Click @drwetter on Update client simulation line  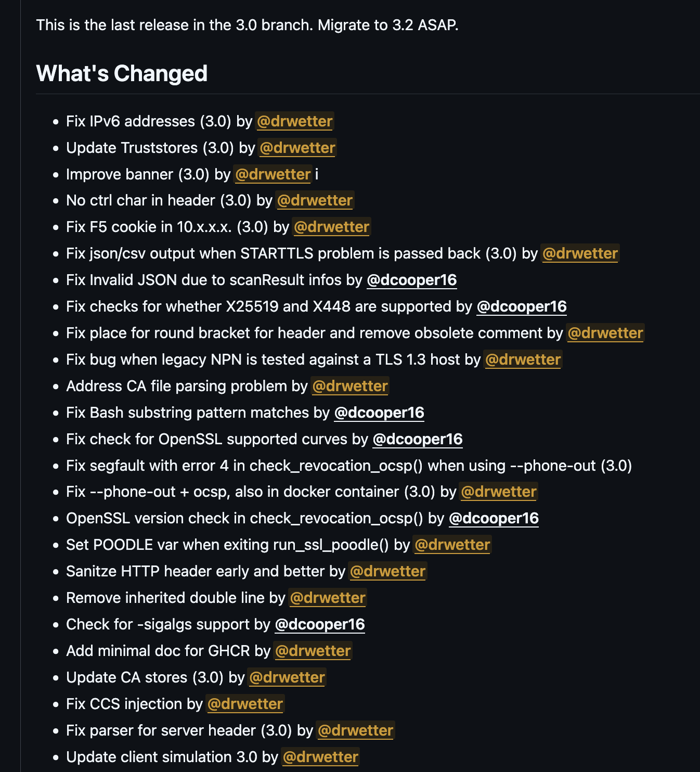point(321,757)
